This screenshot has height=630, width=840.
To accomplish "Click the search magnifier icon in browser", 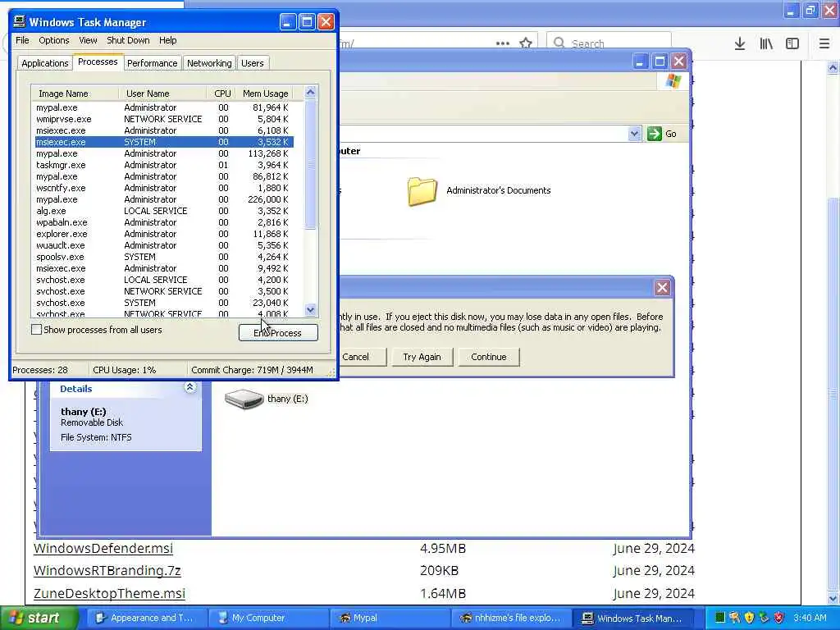I will pyautogui.click(x=559, y=43).
